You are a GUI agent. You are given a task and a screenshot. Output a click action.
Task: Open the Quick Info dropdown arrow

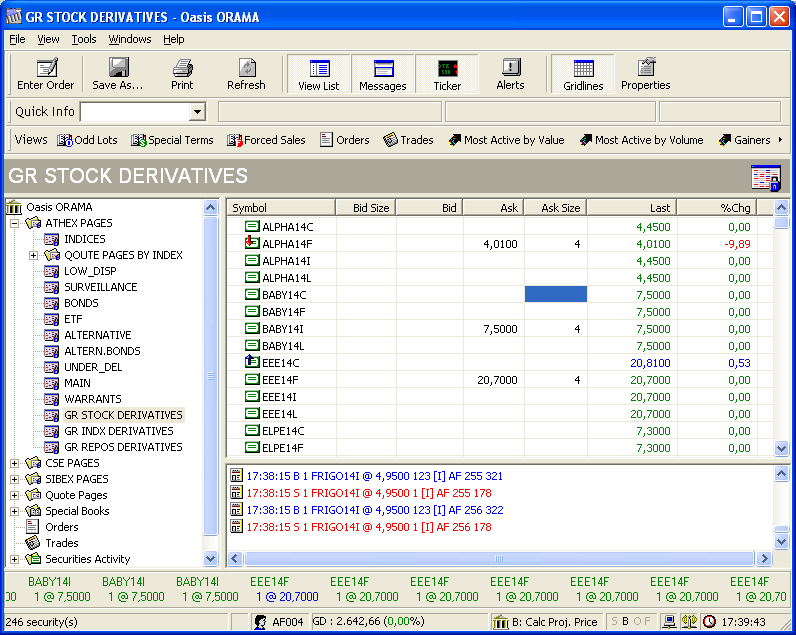click(x=197, y=112)
